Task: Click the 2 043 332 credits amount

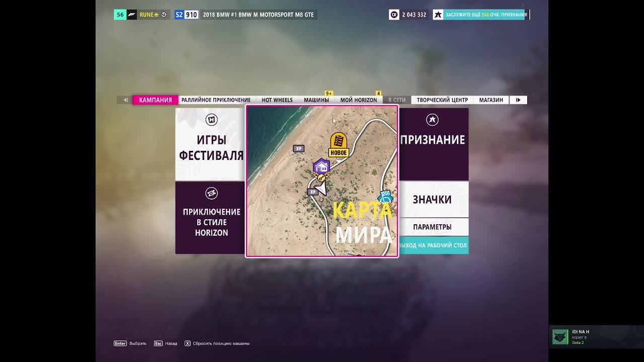Action: click(x=414, y=15)
